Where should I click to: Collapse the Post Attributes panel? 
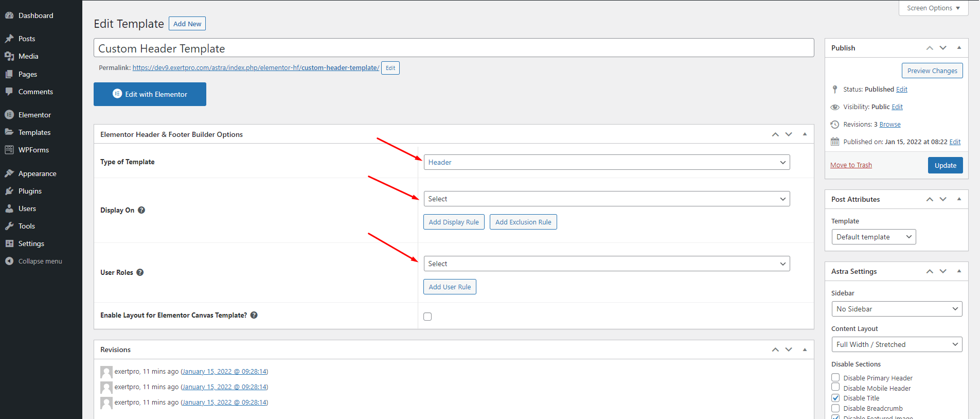point(959,199)
